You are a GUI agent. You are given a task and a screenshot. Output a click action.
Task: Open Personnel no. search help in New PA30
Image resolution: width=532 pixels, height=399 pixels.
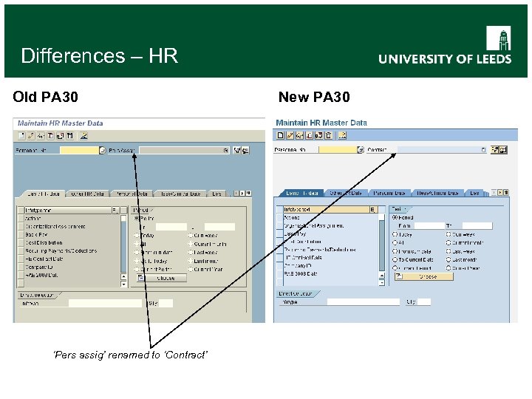click(x=361, y=149)
